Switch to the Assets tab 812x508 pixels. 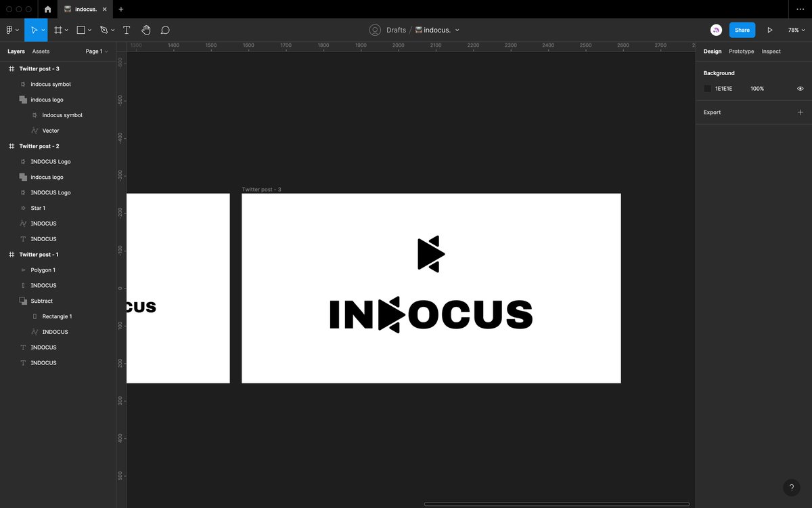(x=41, y=51)
